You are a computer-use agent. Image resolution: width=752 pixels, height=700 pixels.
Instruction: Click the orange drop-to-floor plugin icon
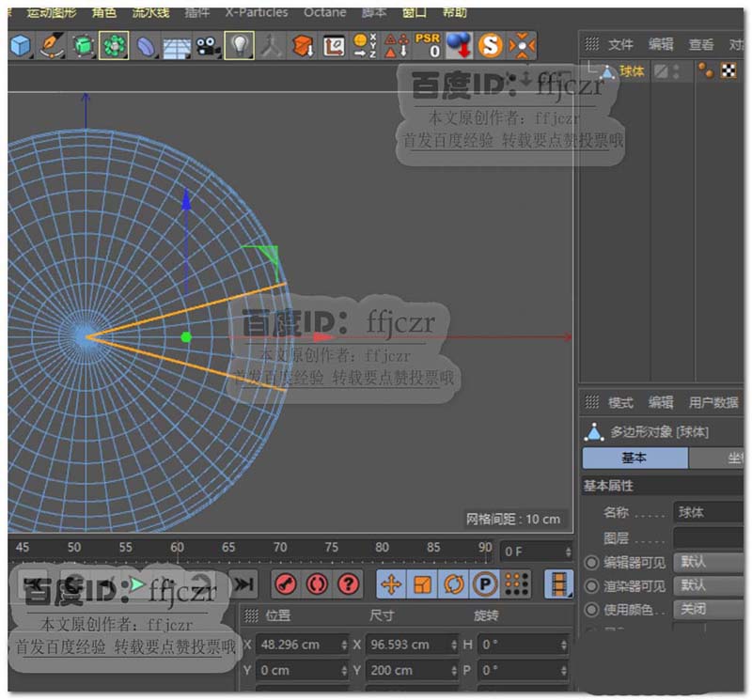pos(303,46)
